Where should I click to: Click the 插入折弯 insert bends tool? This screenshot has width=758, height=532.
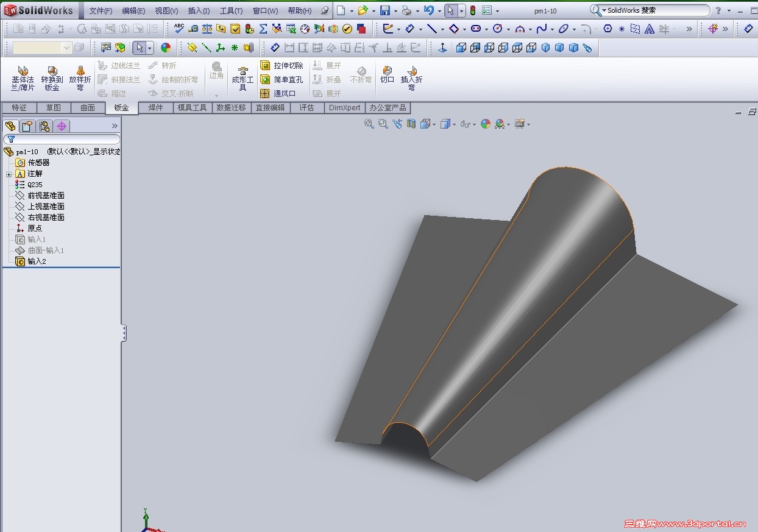click(411, 79)
